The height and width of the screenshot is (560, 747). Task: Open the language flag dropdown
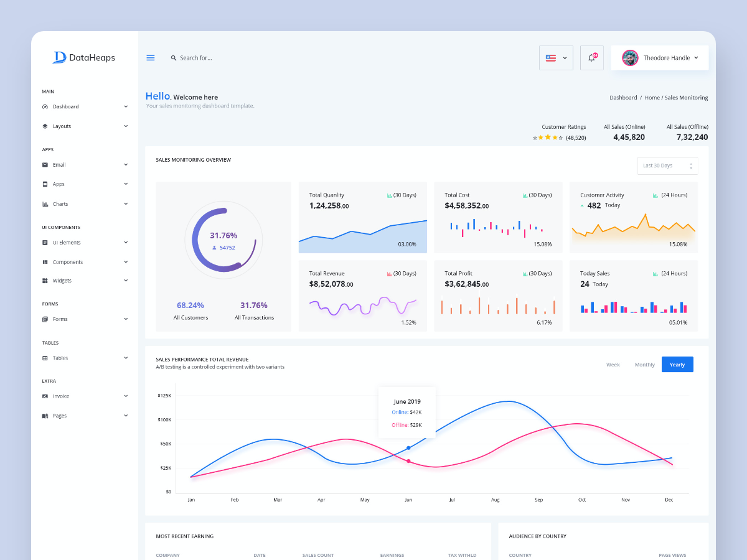(555, 58)
